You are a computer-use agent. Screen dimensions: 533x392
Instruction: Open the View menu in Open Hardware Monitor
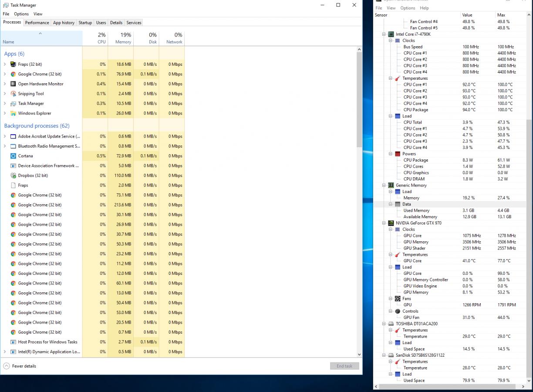[391, 8]
